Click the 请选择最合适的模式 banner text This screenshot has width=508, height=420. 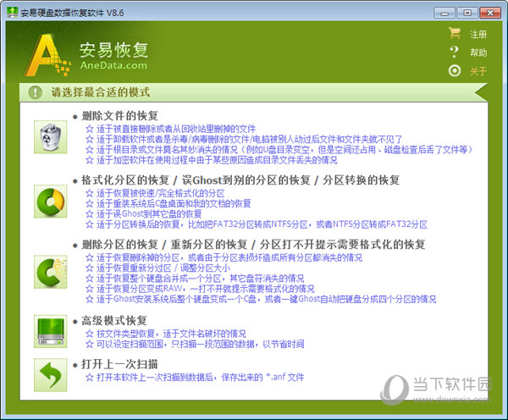tap(101, 92)
